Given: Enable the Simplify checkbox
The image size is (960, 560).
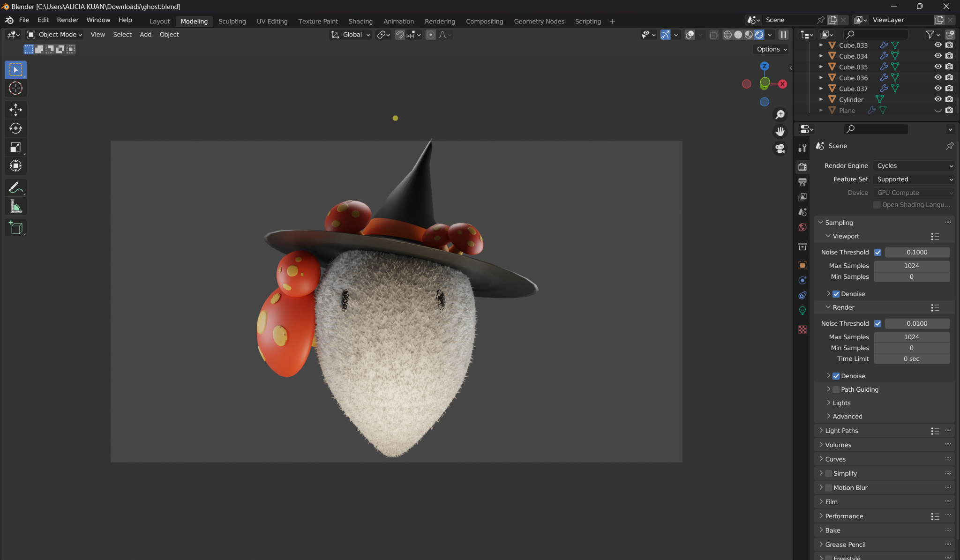Looking at the screenshot, I should pos(829,473).
